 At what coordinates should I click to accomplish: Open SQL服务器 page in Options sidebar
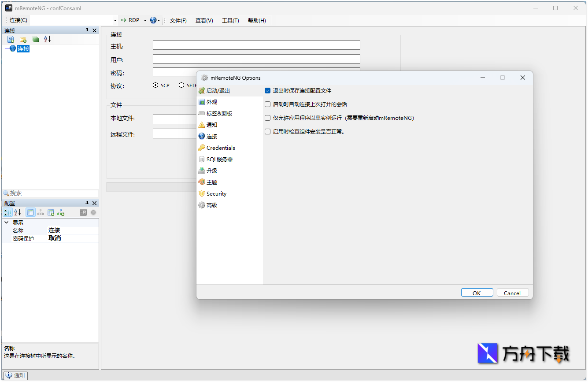(x=229, y=159)
